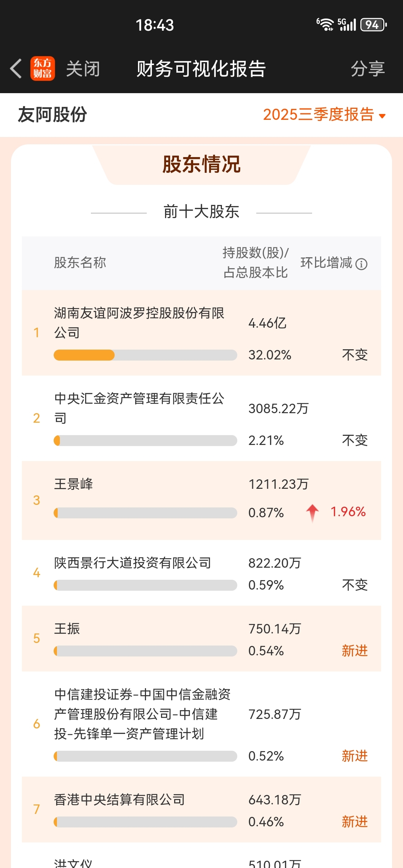Tap the back arrow icon
403x868 pixels.
coord(16,68)
